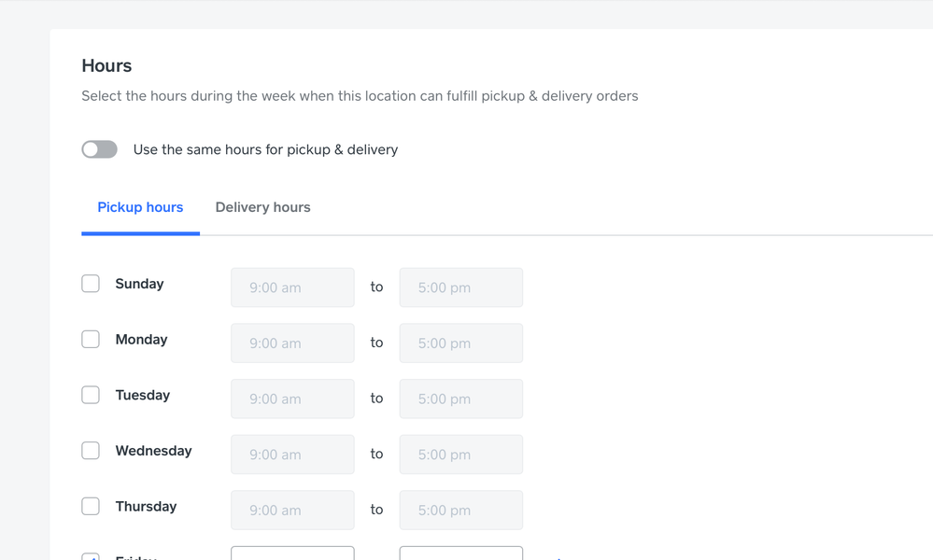Click Wednesday's start time field
The image size is (933, 560).
tap(292, 455)
